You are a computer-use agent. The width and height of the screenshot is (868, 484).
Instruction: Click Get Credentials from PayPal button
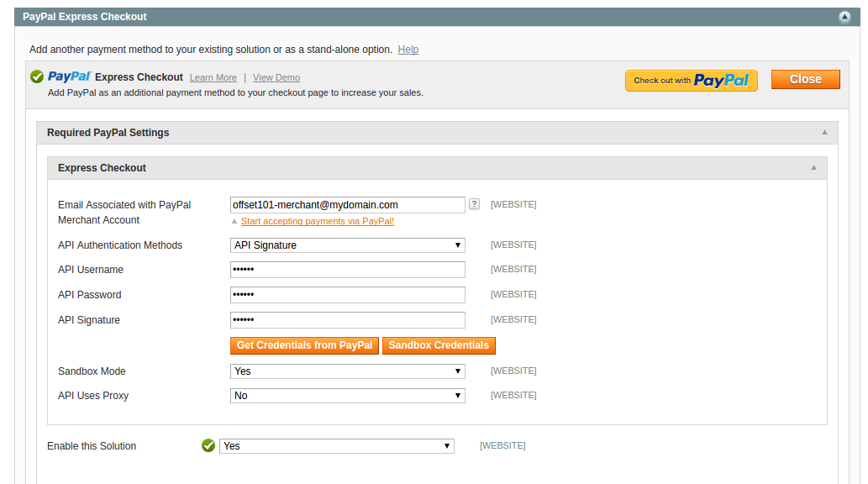(x=304, y=345)
